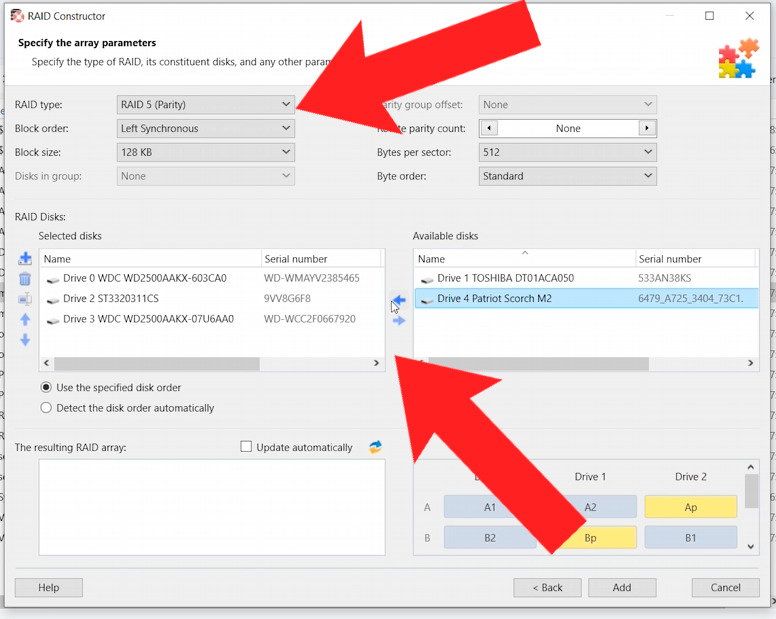This screenshot has height=619, width=776.
Task: Maximize the RAID Constructor window
Action: (x=709, y=16)
